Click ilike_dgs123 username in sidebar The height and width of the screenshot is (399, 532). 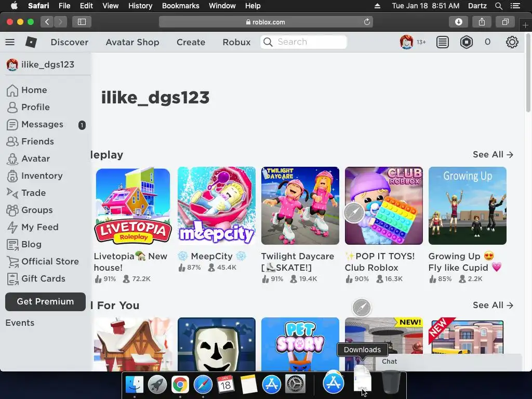pos(48,64)
